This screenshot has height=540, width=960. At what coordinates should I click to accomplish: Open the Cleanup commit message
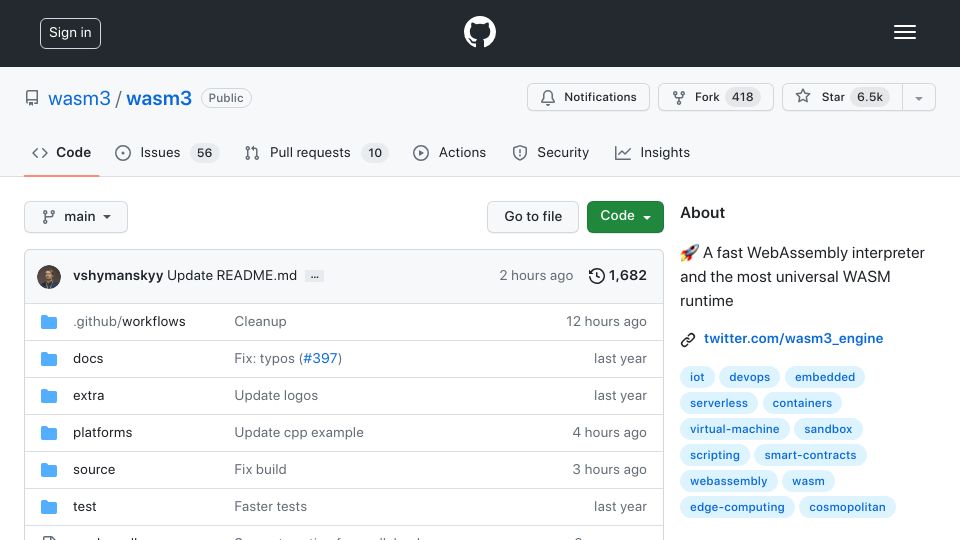pos(260,321)
